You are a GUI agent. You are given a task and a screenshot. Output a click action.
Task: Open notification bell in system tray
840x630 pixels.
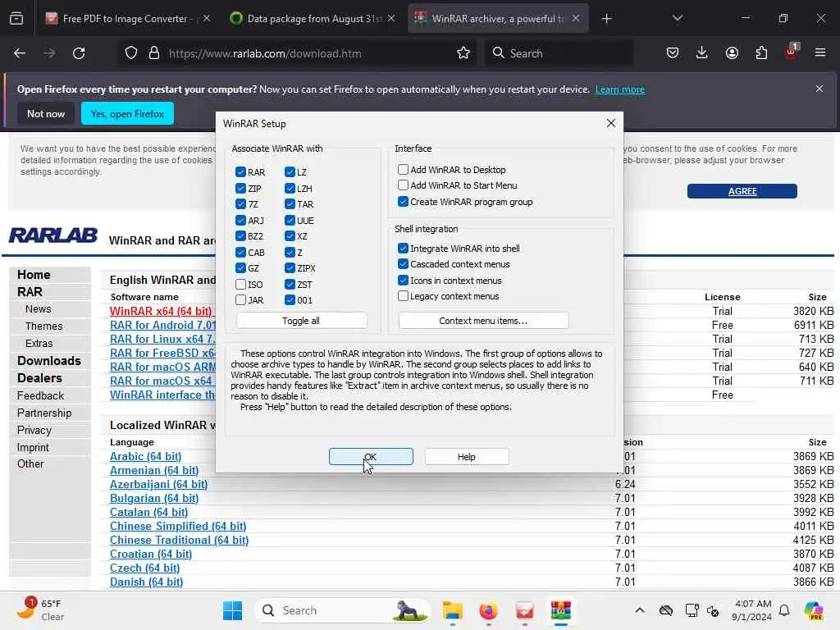pyautogui.click(x=784, y=610)
